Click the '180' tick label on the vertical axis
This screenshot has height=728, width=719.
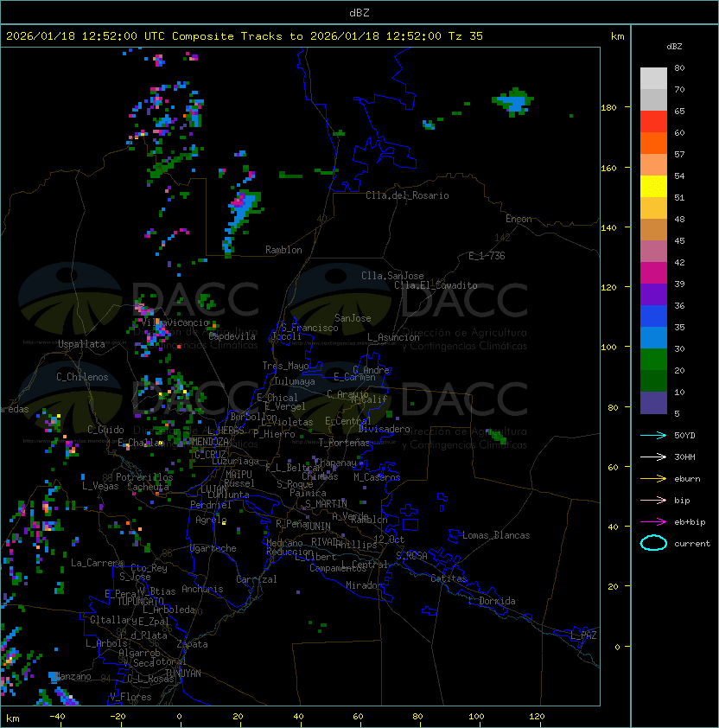pyautogui.click(x=608, y=108)
